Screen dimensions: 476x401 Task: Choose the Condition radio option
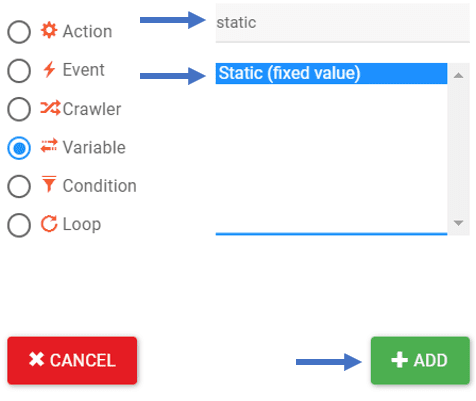pyautogui.click(x=19, y=186)
